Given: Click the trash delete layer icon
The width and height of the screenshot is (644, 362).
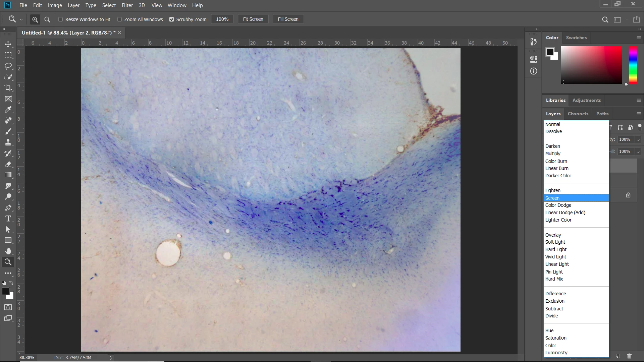Looking at the screenshot, I should coord(629,356).
